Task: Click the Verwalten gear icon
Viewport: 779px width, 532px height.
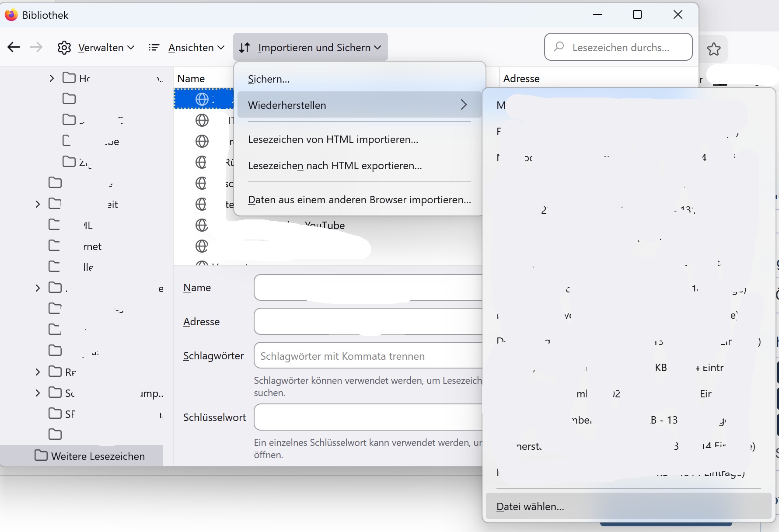Action: click(64, 48)
